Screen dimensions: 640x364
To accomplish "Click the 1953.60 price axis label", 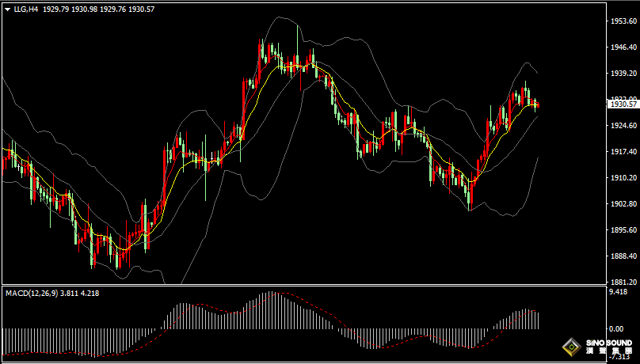I will pyautogui.click(x=622, y=21).
